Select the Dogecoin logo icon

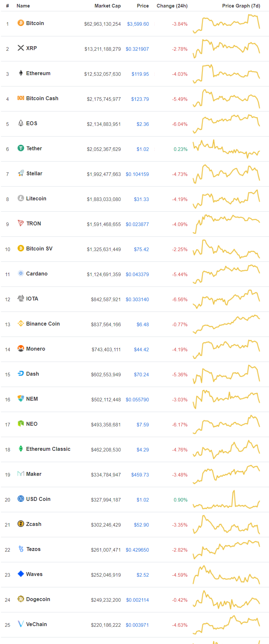pyautogui.click(x=20, y=599)
